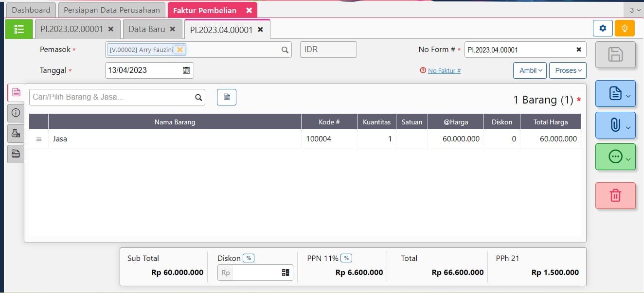Open the settings gear icon
644x293 pixels.
click(603, 29)
